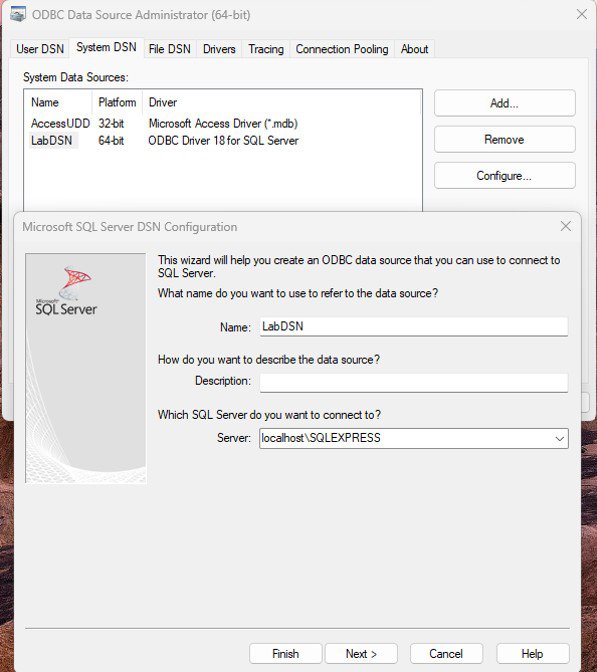Screen dimensions: 597x672
Task: Click the Platform column header
Action: click(117, 102)
